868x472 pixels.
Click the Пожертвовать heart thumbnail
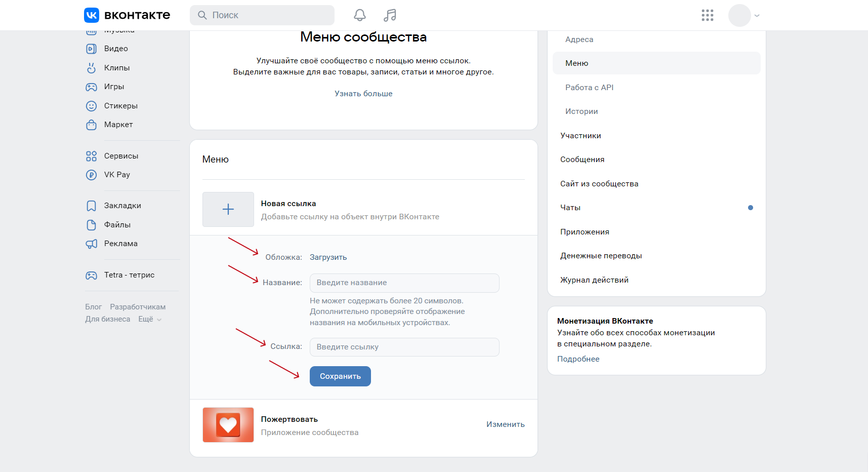(228, 425)
